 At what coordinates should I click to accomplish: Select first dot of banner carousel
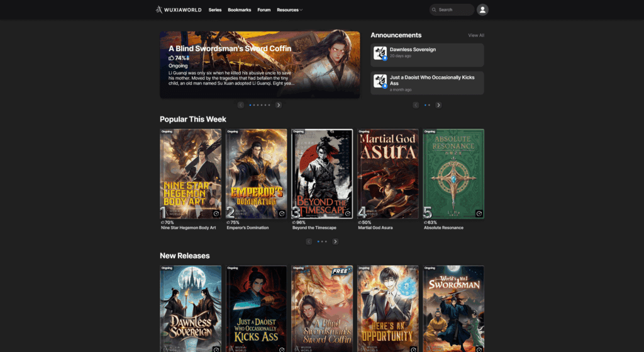250,105
